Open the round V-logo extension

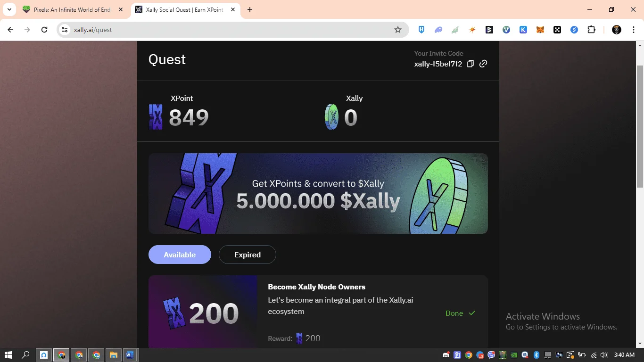[x=506, y=30]
